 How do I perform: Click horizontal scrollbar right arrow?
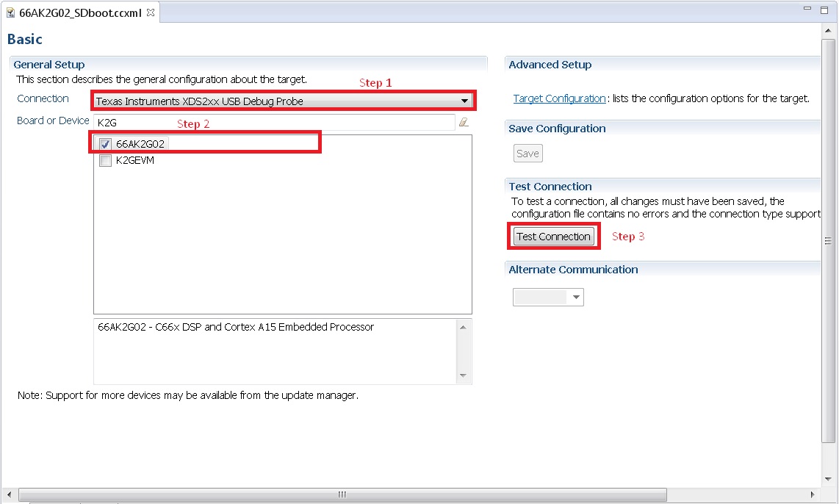(812, 494)
